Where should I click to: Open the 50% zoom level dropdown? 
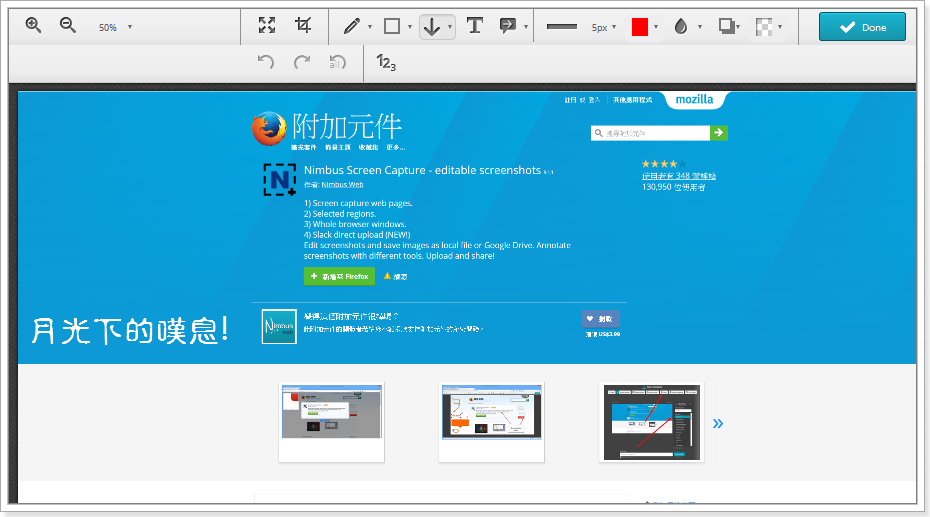click(116, 27)
